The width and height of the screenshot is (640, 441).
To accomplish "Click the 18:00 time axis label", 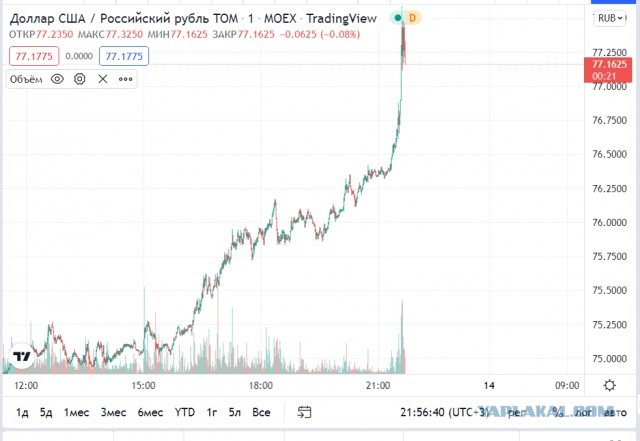I will point(261,385).
